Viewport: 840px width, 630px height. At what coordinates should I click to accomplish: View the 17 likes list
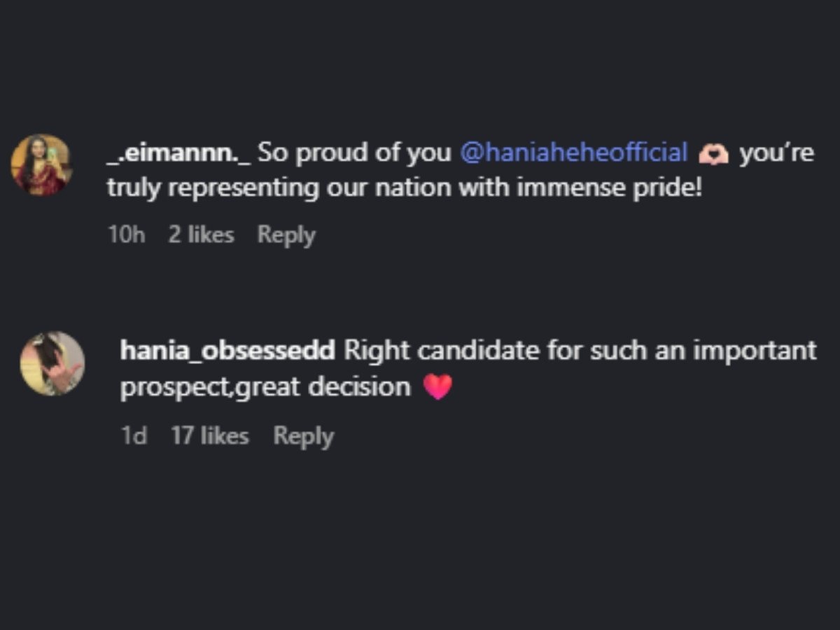click(x=210, y=436)
